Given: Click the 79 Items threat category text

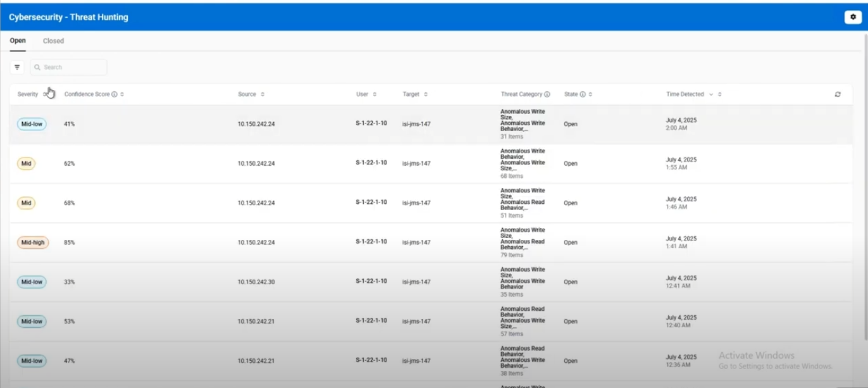Looking at the screenshot, I should click(x=512, y=255).
